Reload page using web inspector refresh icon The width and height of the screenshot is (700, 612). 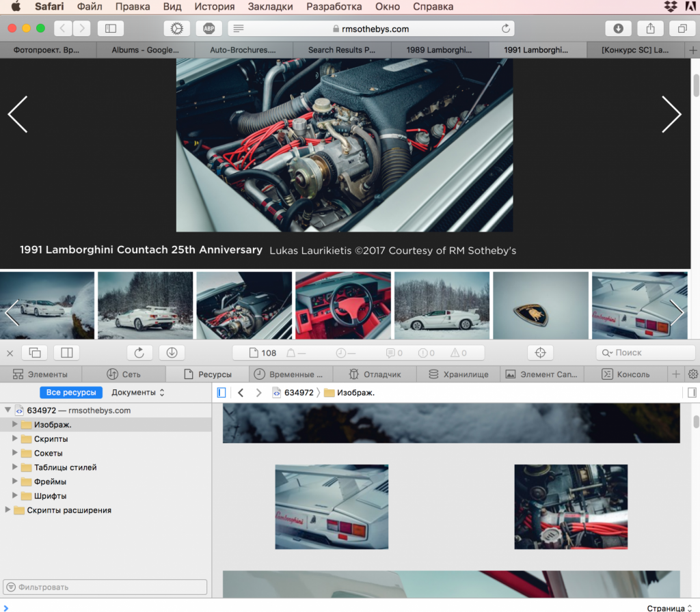pyautogui.click(x=139, y=352)
